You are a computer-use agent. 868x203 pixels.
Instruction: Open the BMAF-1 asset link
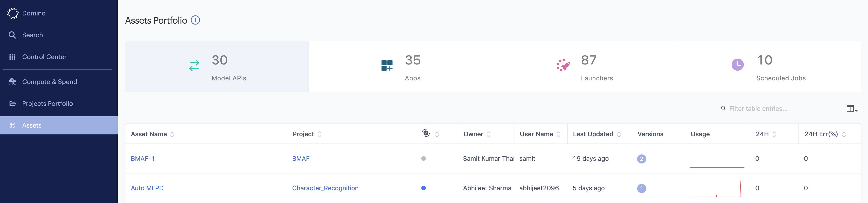tap(142, 158)
